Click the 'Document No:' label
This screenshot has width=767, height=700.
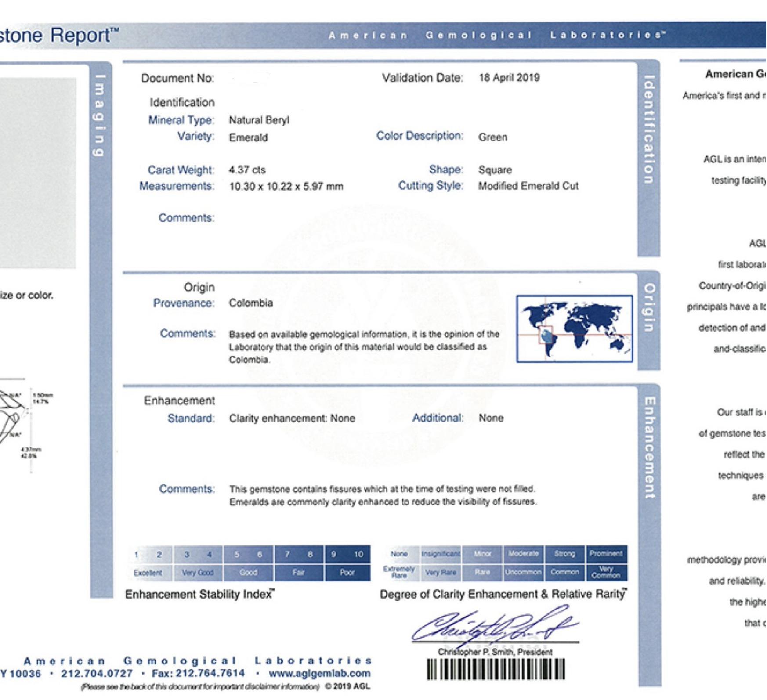coord(177,78)
